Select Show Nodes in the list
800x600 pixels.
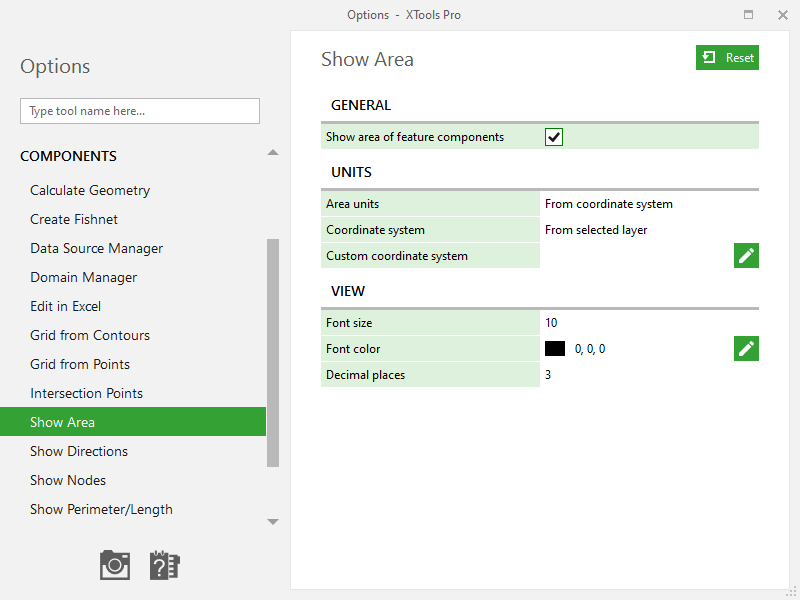click(x=68, y=480)
